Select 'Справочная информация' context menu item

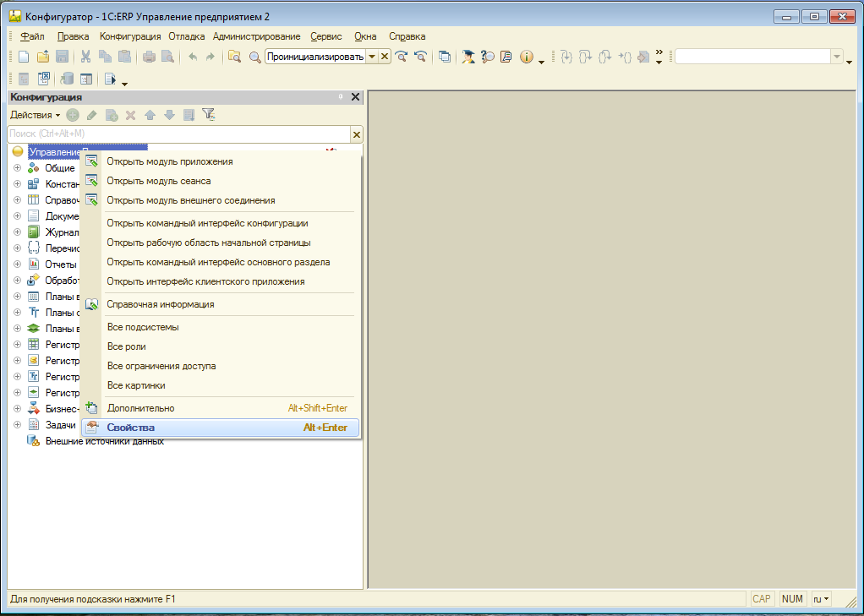click(221, 304)
